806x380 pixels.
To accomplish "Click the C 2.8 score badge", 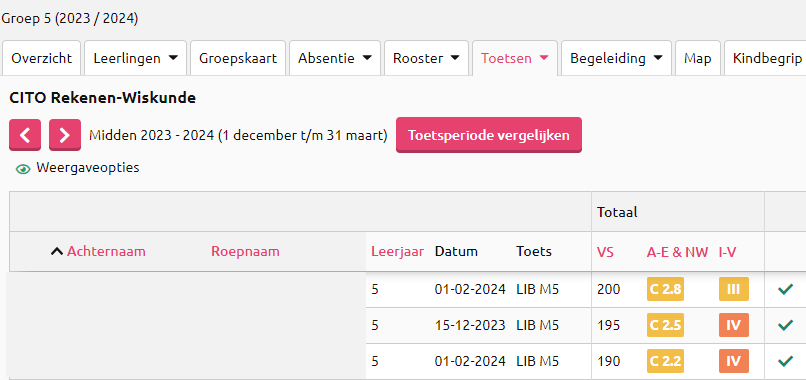I will pos(665,289).
